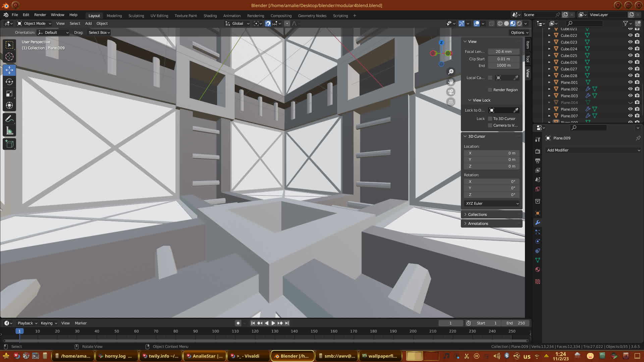The width and height of the screenshot is (644, 362).
Task: Click the Jump to Endpoint playback button
Action: coord(287,323)
